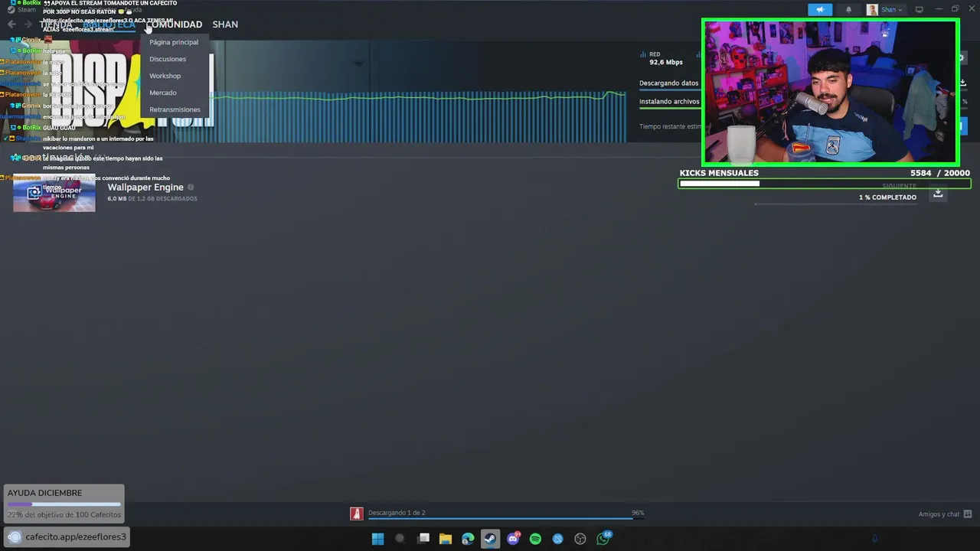Click info icon beside Wallpaper Engine
The height and width of the screenshot is (551, 980).
[x=191, y=187]
